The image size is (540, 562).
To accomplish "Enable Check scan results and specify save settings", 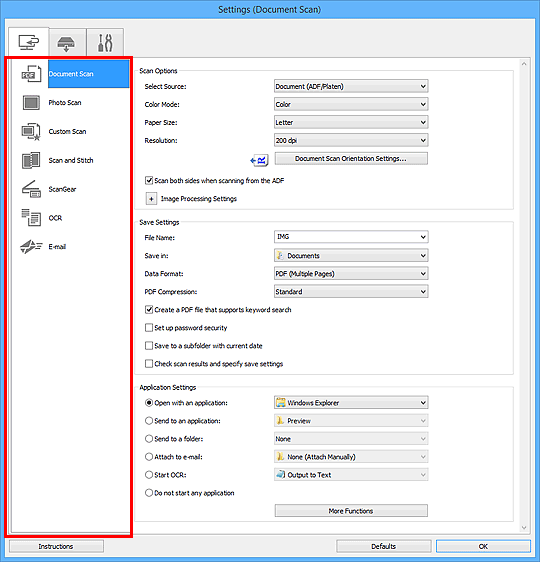I will coord(149,363).
